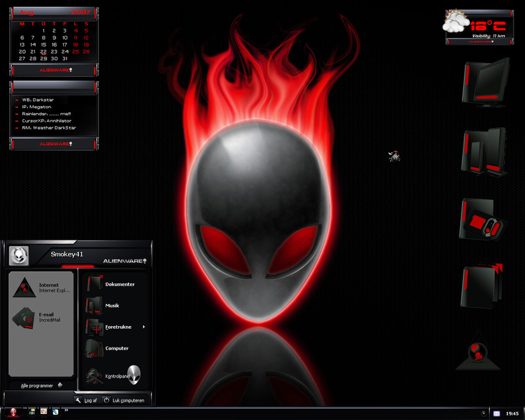Click Rainlendar entry in list
Viewport: 525px width, 420px height.
(47, 114)
